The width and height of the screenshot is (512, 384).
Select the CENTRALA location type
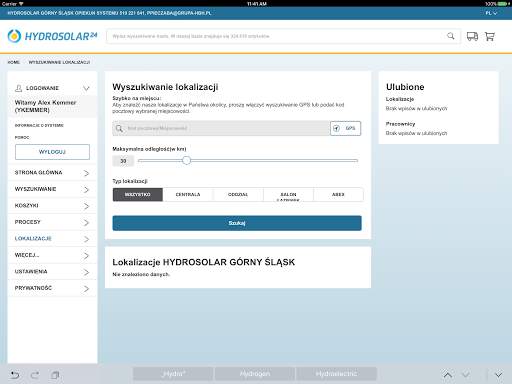pyautogui.click(x=188, y=195)
